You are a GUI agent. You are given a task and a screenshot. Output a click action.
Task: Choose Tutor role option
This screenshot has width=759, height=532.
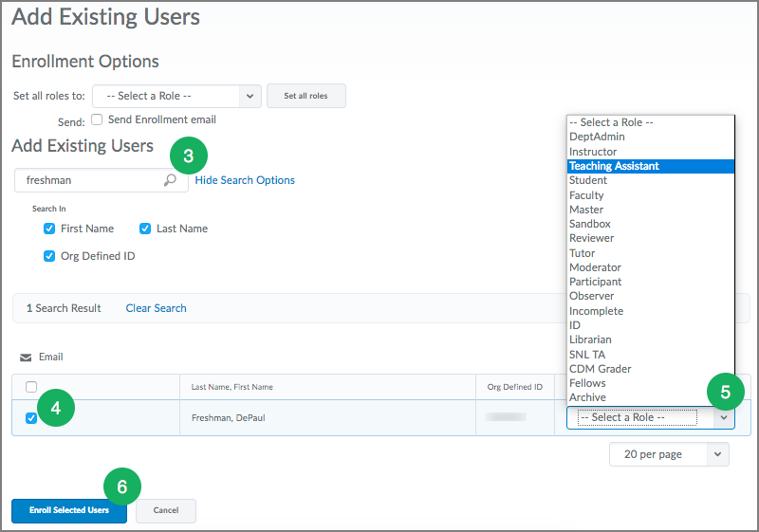pos(651,253)
